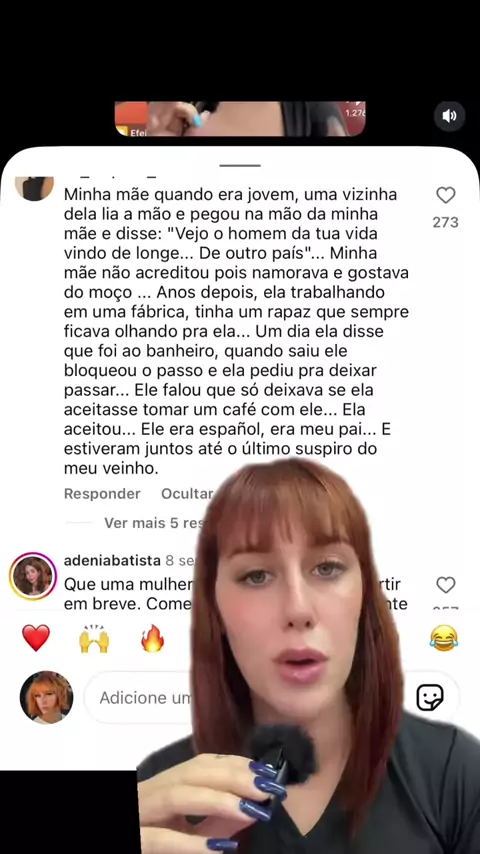Like adeniabatista's comment with the heart
Image resolution: width=480 pixels, height=854 pixels.
(x=446, y=585)
